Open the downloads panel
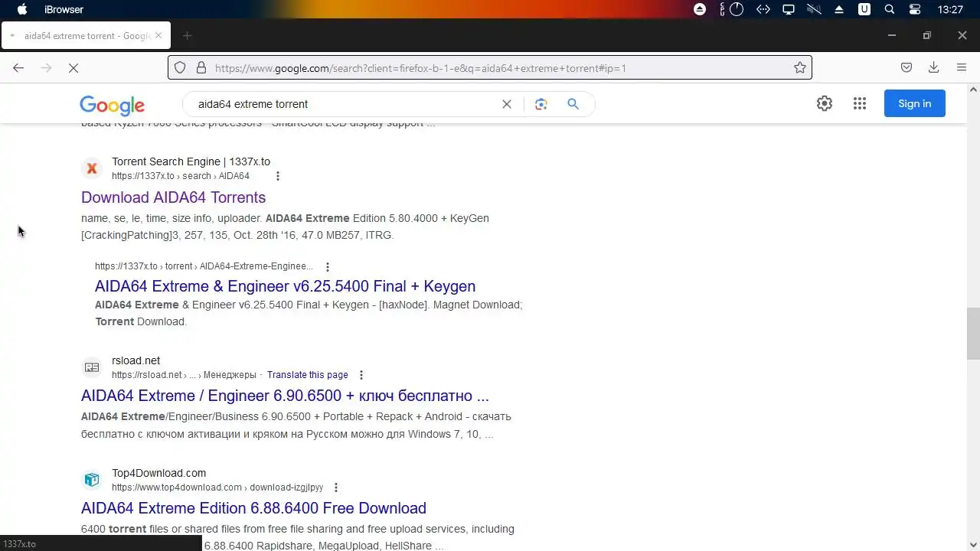980x551 pixels. coord(933,67)
